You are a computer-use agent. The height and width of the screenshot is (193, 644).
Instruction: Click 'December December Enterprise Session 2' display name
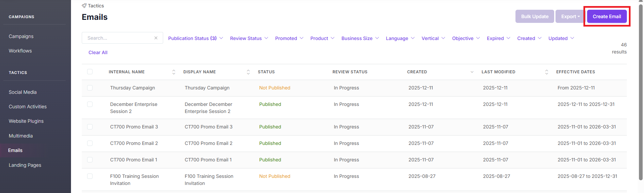pyautogui.click(x=208, y=108)
